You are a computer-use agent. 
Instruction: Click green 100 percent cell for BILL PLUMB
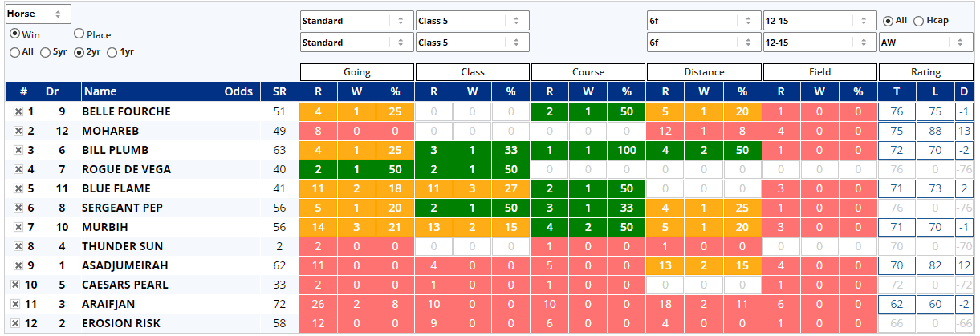click(x=627, y=150)
